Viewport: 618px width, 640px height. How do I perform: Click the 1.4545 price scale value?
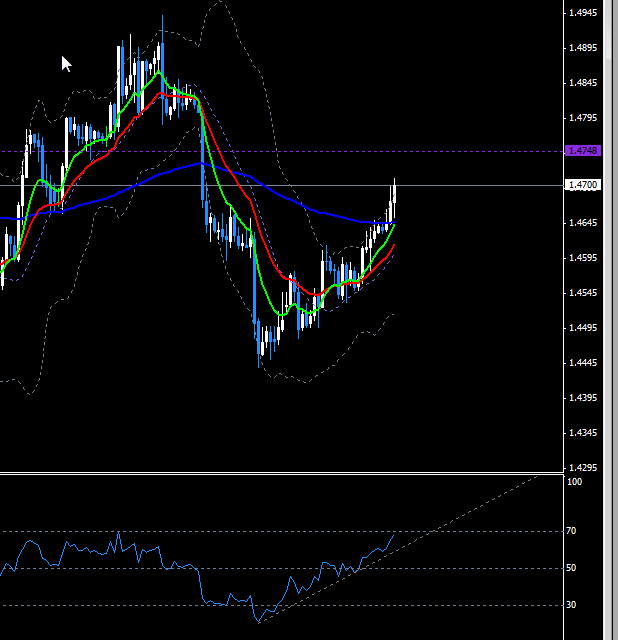[x=582, y=293]
